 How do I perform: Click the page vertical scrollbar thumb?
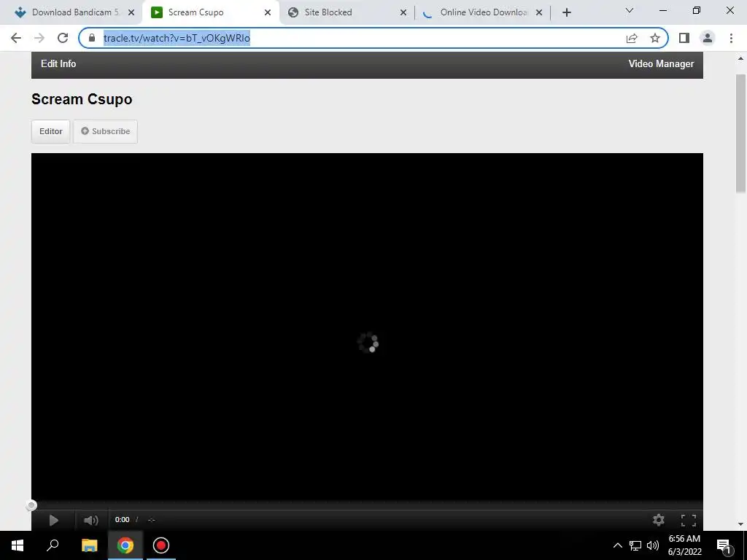click(x=740, y=133)
